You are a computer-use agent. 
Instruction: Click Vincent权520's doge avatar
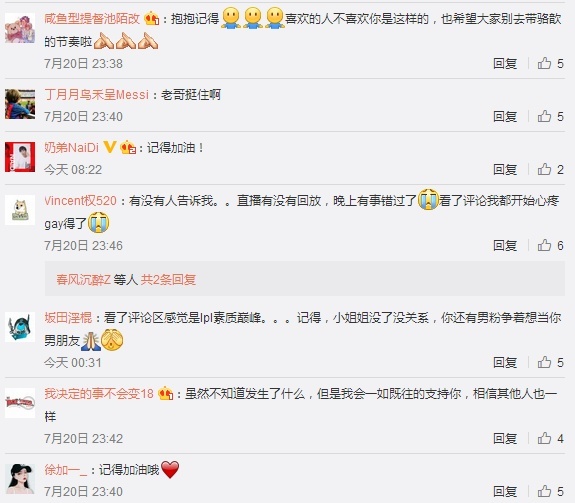20,210
